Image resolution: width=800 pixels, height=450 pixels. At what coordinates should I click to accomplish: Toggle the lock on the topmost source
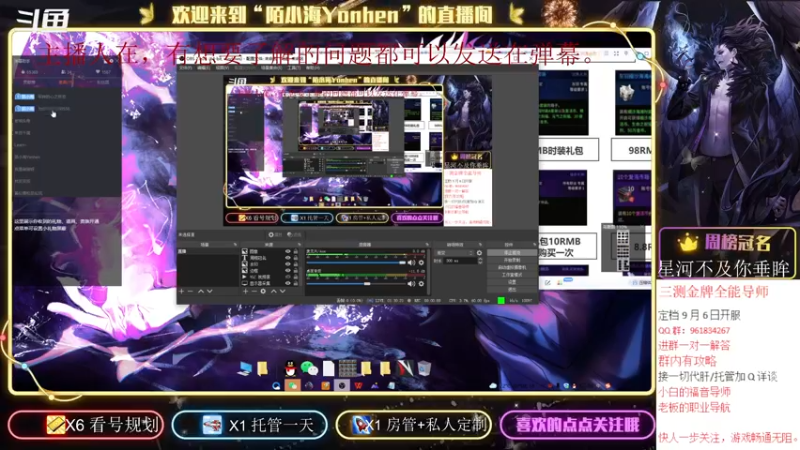pos(295,252)
